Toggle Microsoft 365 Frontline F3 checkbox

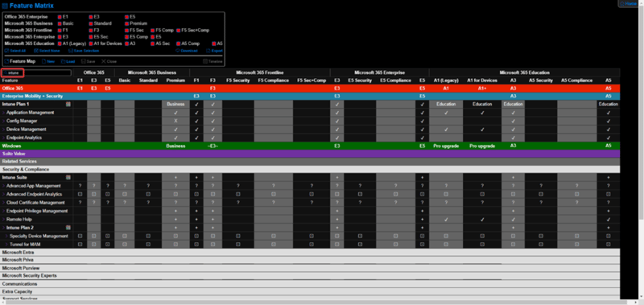pos(91,31)
